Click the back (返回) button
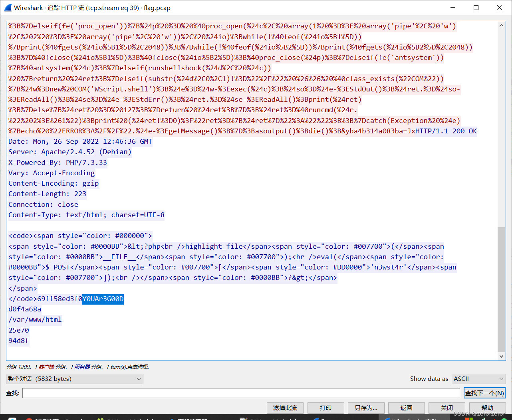Image resolution: width=512 pixels, height=420 pixels. [406, 408]
